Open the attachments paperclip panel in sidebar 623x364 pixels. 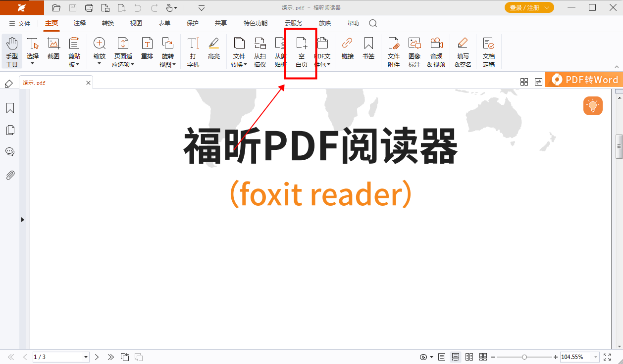(x=10, y=175)
